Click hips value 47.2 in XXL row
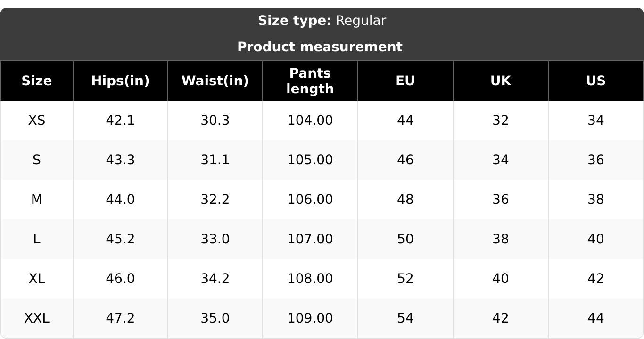The image size is (644, 339). [120, 318]
